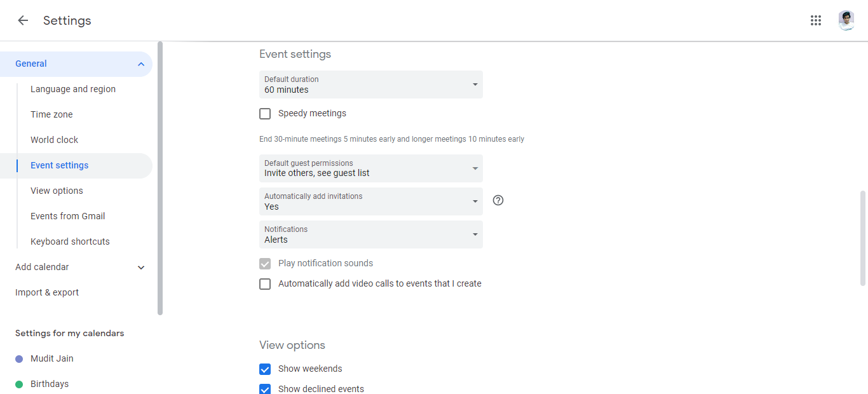Screen dimensions: 868x394
Task: Open Default guest permissions dropdown
Action: 371,168
